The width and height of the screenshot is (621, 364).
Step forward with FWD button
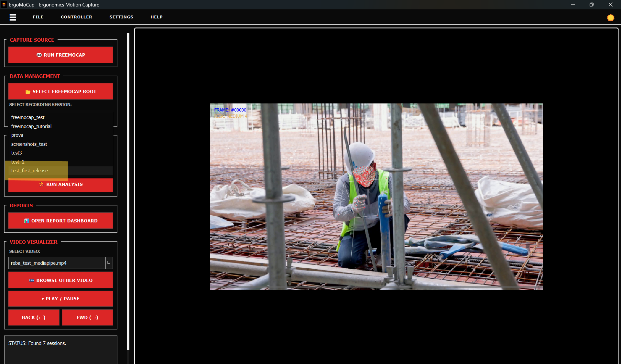pyautogui.click(x=87, y=317)
